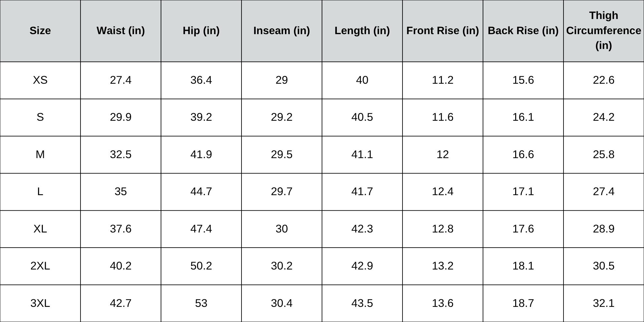Image resolution: width=644 pixels, height=322 pixels.
Task: Select the M front rise value 12
Action: click(442, 154)
